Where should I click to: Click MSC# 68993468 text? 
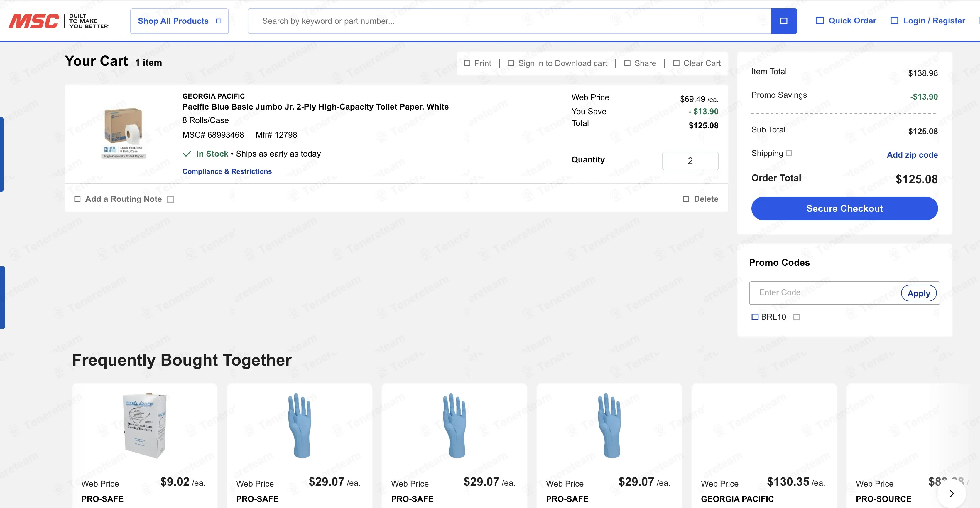click(x=213, y=135)
